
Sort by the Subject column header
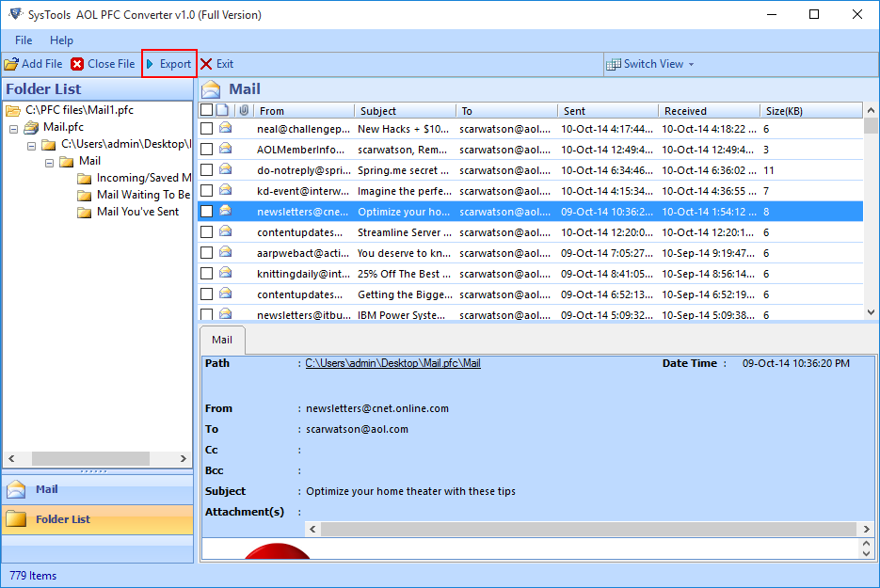(x=406, y=110)
